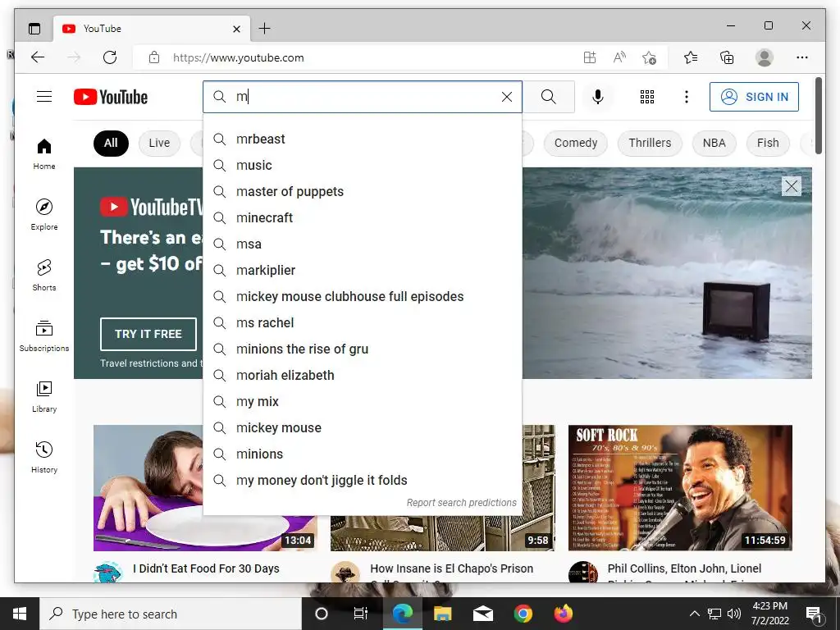
Task: Choose master of puppets suggestion
Action: click(363, 191)
